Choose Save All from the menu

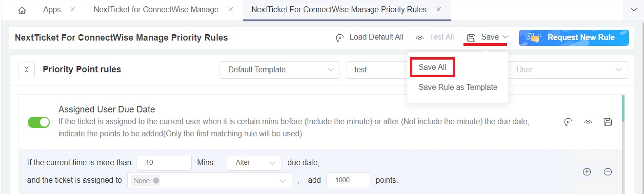point(432,67)
